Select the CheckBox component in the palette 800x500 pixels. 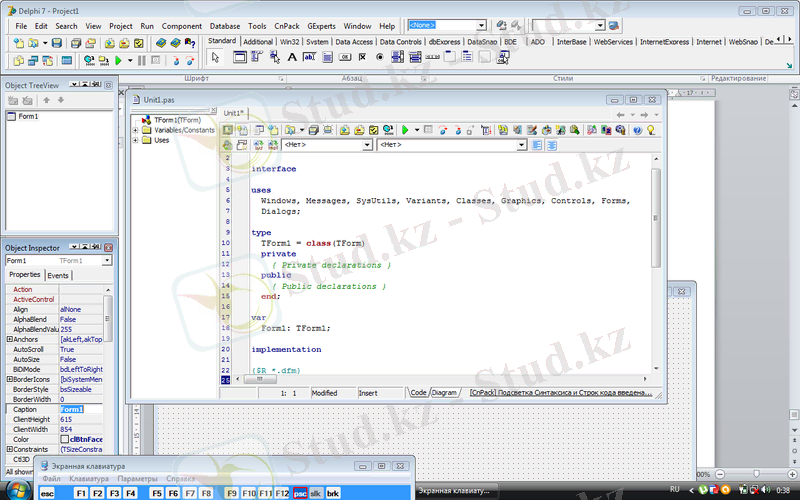362,57
